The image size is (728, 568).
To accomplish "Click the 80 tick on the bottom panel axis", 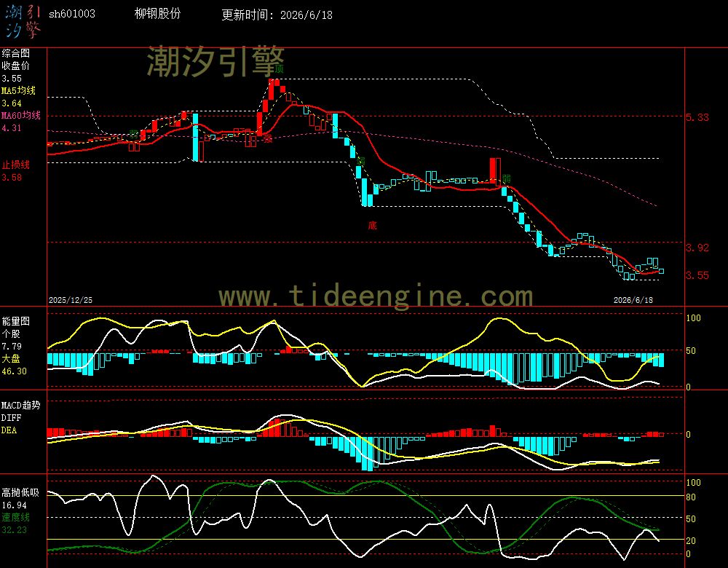I will coord(691,497).
